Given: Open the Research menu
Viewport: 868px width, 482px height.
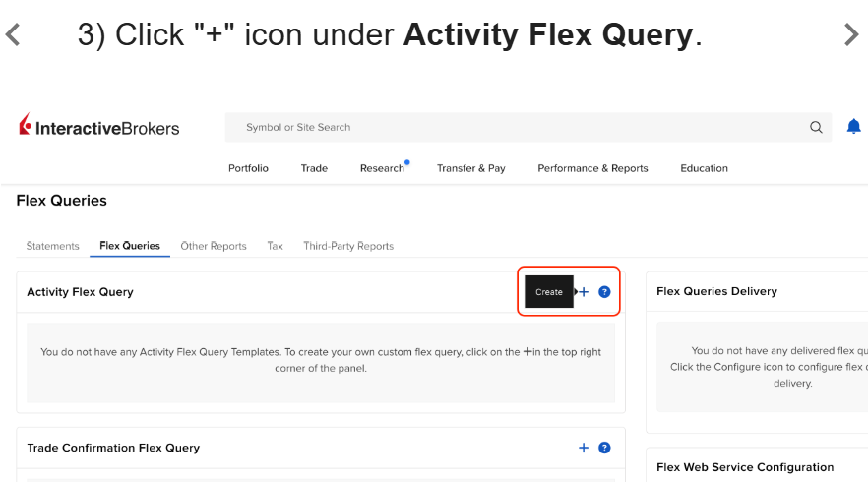Looking at the screenshot, I should [383, 168].
